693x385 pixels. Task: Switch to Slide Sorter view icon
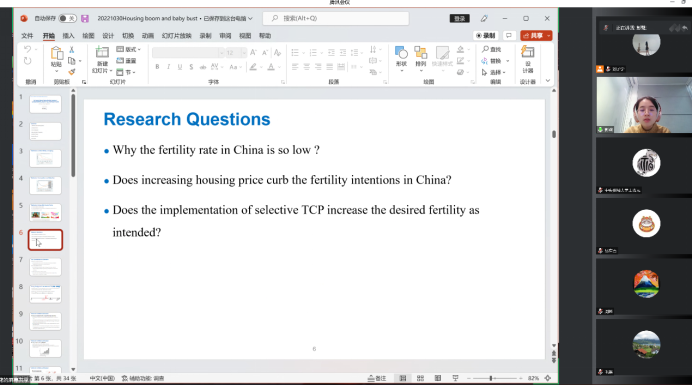coord(420,378)
